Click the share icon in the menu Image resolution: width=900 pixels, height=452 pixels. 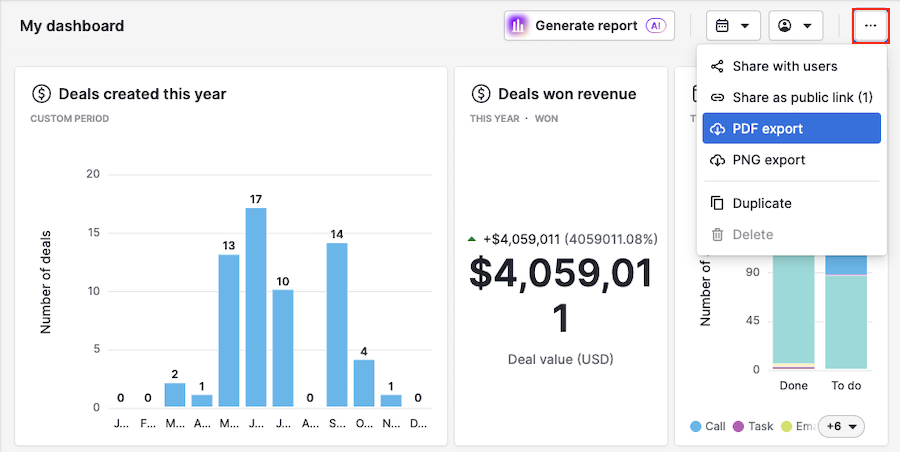pyautogui.click(x=717, y=67)
